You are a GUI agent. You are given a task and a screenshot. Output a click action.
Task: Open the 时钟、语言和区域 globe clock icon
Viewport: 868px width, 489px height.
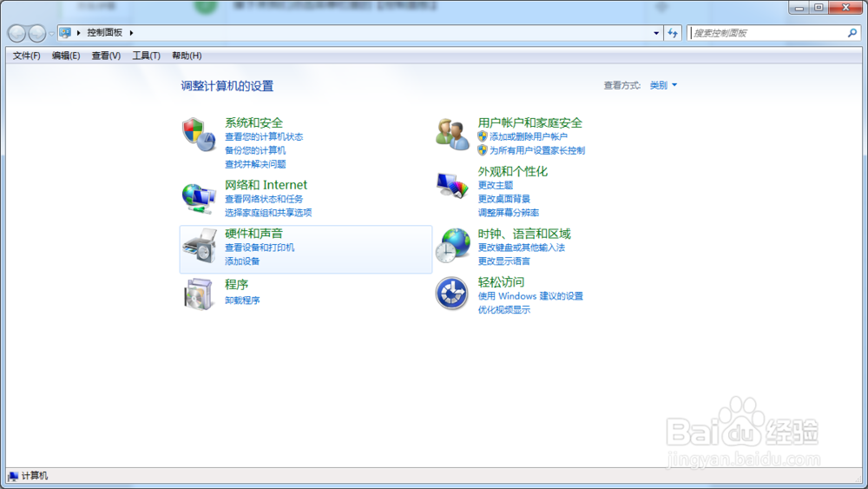coord(452,245)
